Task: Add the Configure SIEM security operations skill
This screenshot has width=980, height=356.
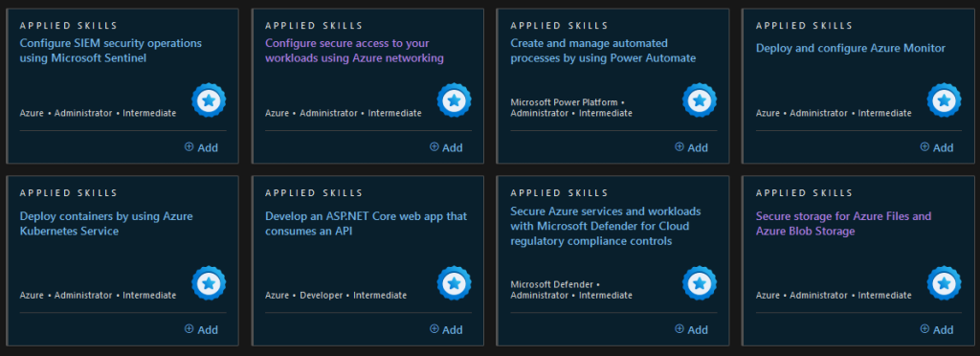Action: (x=201, y=147)
